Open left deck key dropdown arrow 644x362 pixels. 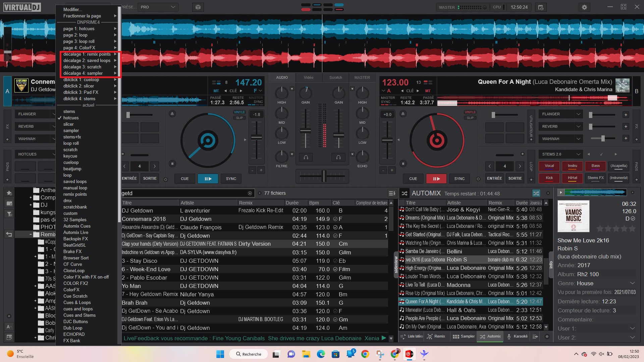pyautogui.click(x=260, y=91)
